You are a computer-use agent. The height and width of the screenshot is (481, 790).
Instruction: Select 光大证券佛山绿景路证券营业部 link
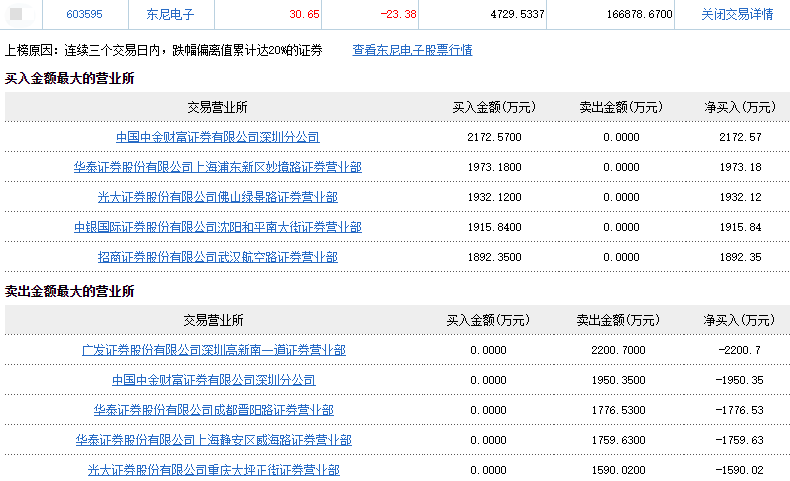(217, 197)
